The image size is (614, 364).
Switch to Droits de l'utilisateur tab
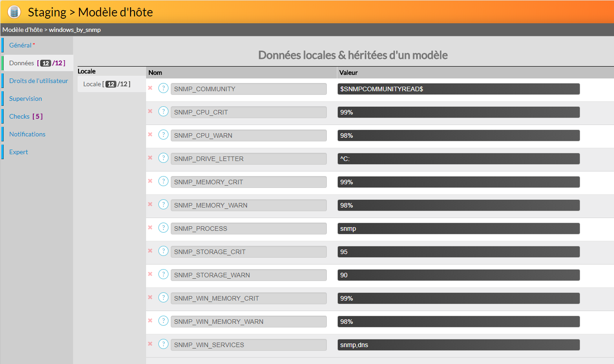[x=38, y=81]
